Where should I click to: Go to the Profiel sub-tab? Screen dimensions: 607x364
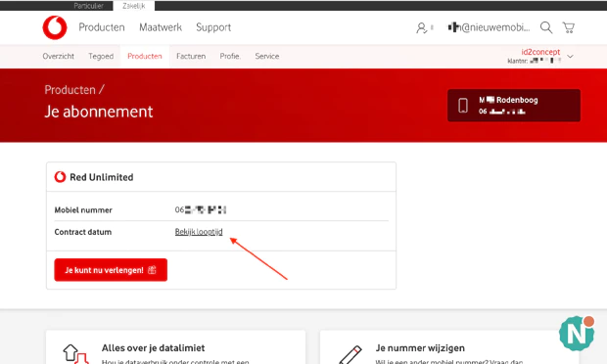(x=230, y=56)
